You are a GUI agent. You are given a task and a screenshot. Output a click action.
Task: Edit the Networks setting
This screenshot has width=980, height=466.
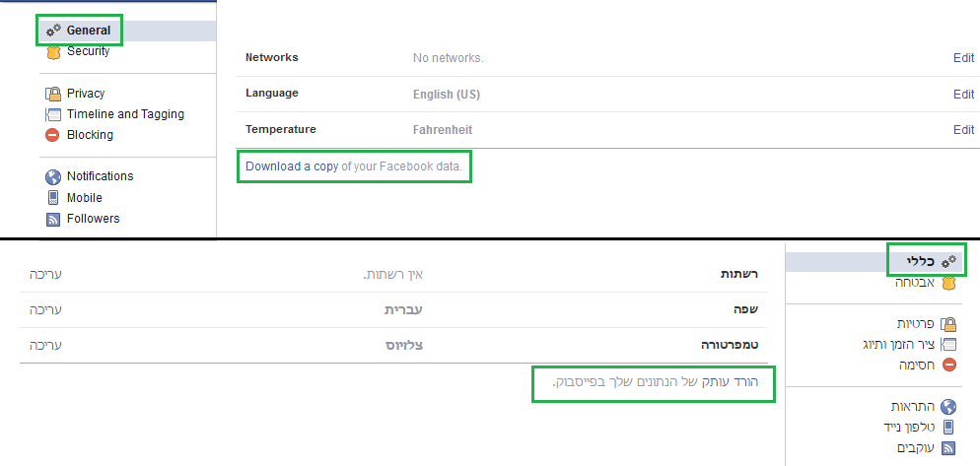coord(963,58)
